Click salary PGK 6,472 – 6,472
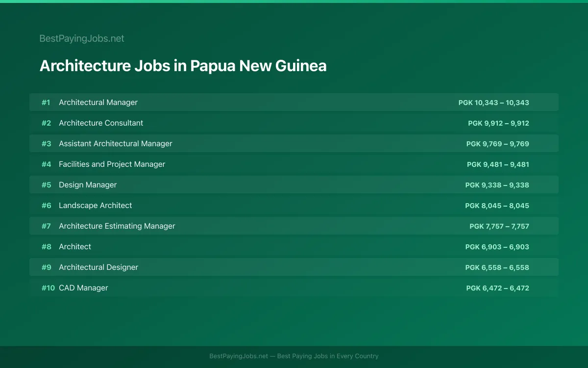 [498, 288]
